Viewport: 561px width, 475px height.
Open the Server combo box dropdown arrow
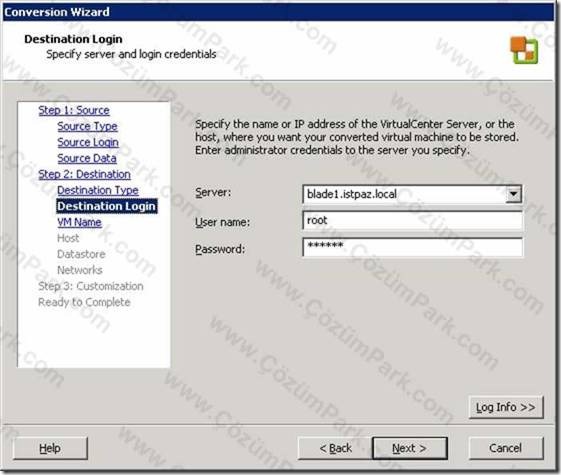click(513, 195)
